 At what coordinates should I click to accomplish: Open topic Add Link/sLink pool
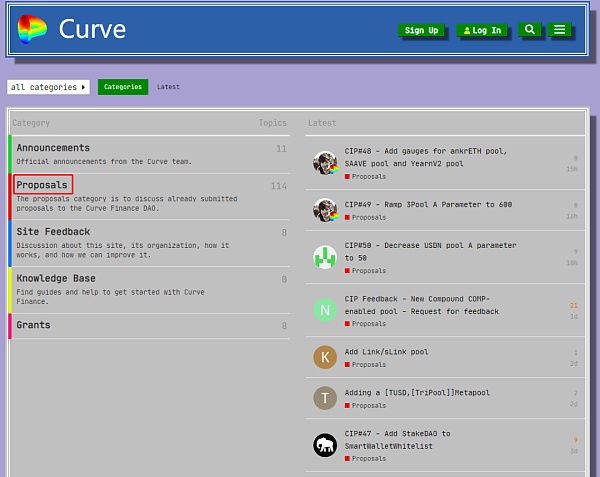pyautogui.click(x=386, y=352)
